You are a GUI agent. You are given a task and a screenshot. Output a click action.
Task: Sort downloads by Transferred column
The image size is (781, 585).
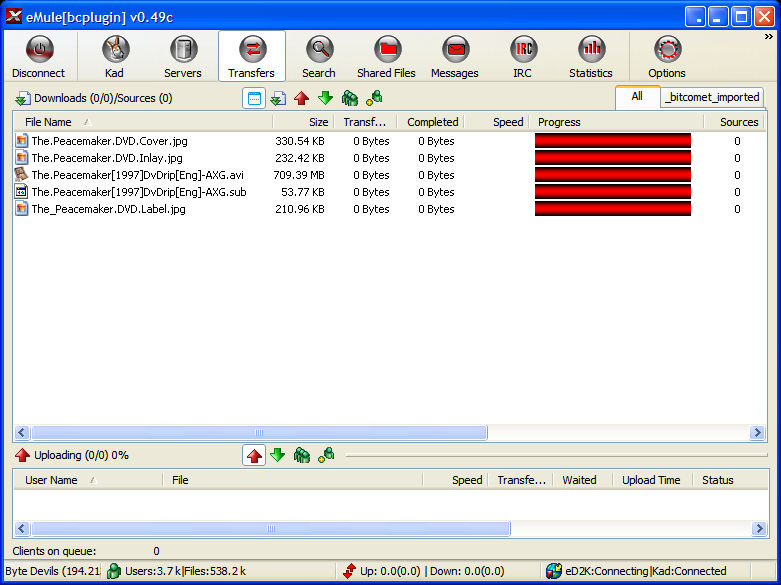(x=365, y=122)
